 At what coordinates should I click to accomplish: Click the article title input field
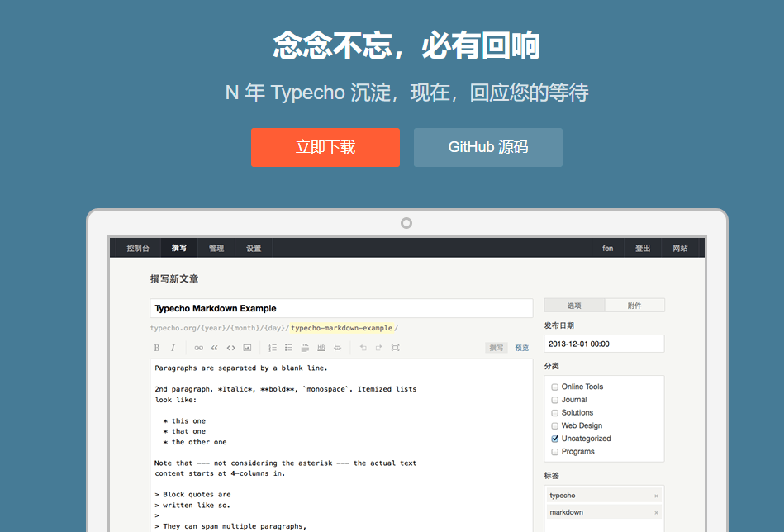pyautogui.click(x=341, y=308)
